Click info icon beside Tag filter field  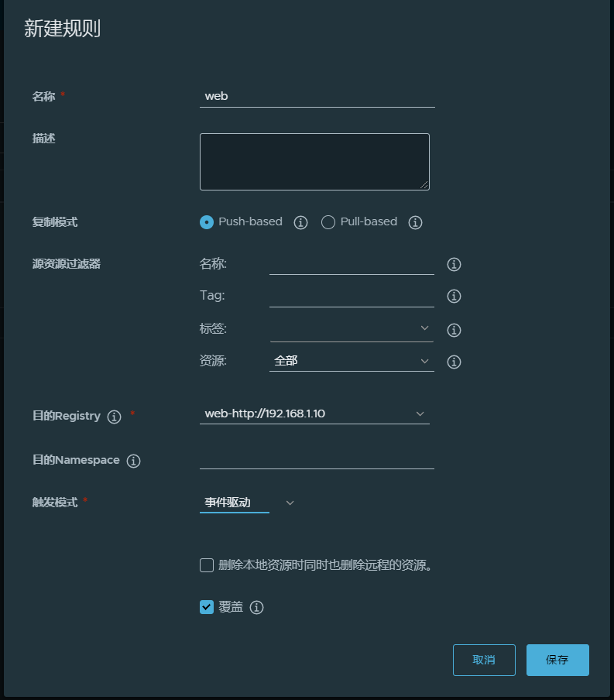tap(454, 297)
